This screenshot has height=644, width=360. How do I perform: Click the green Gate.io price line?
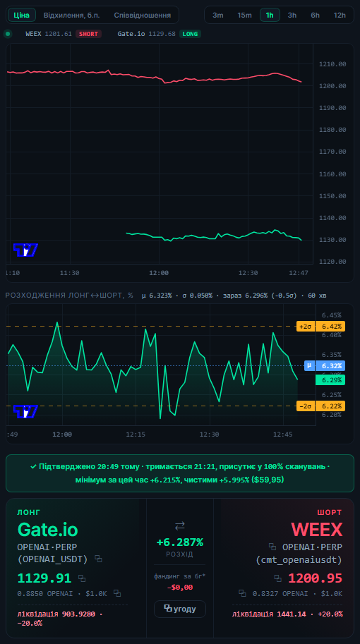click(214, 236)
